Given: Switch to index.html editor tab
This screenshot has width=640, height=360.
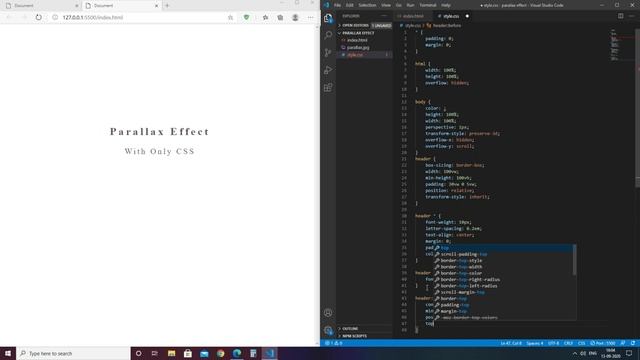Looking at the screenshot, I should point(412,16).
